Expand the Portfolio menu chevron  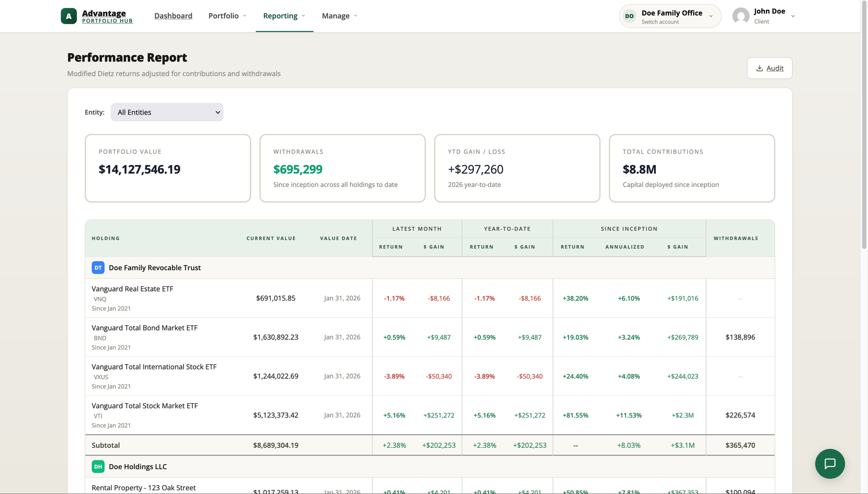(x=245, y=16)
